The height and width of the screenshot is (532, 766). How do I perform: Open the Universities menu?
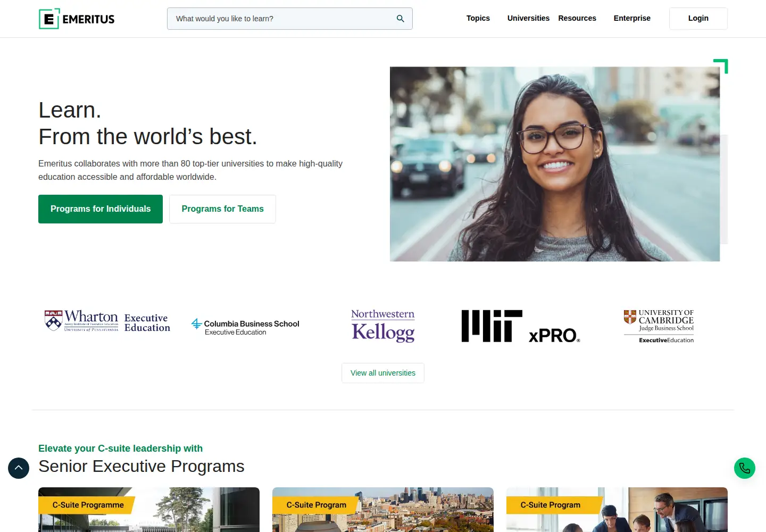pyautogui.click(x=528, y=18)
